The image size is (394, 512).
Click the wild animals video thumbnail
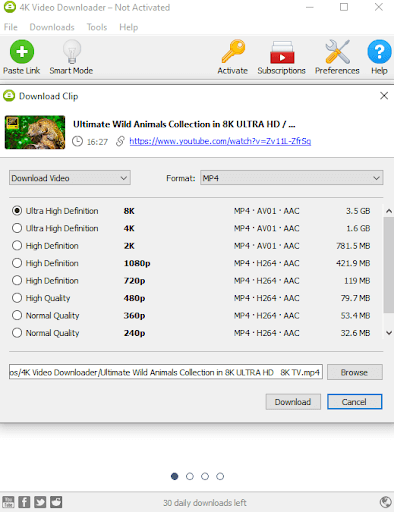click(x=35, y=132)
